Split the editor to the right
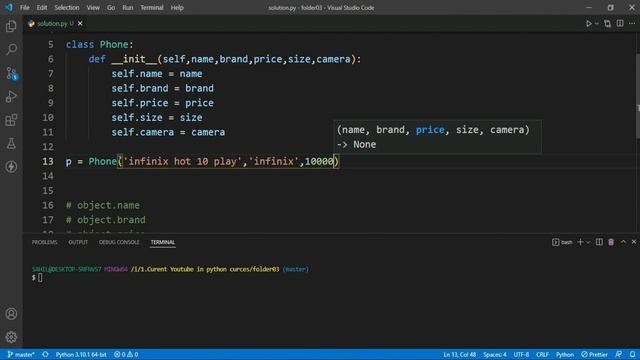The width and height of the screenshot is (640, 360). point(620,24)
